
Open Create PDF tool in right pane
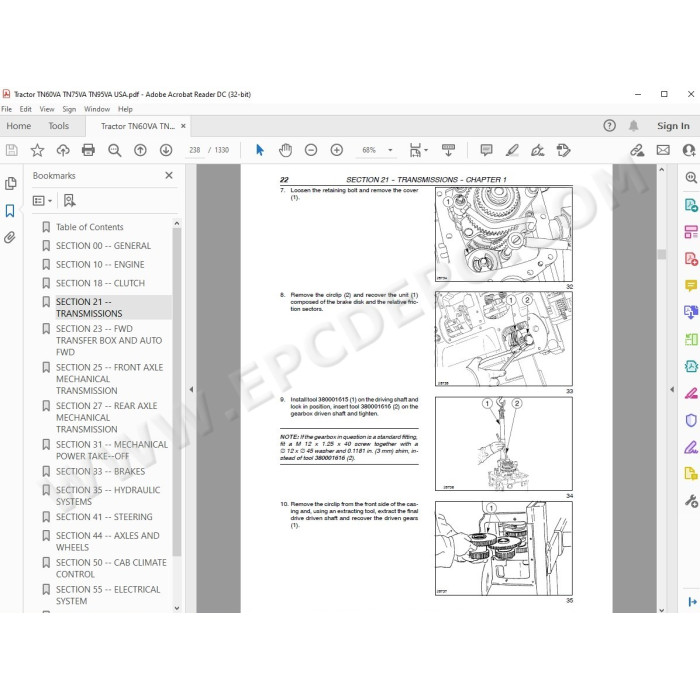pos(691,259)
